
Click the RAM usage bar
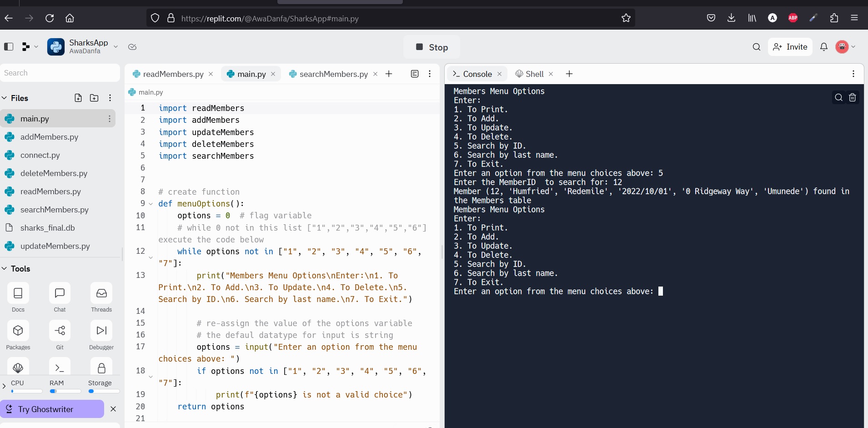click(x=65, y=391)
